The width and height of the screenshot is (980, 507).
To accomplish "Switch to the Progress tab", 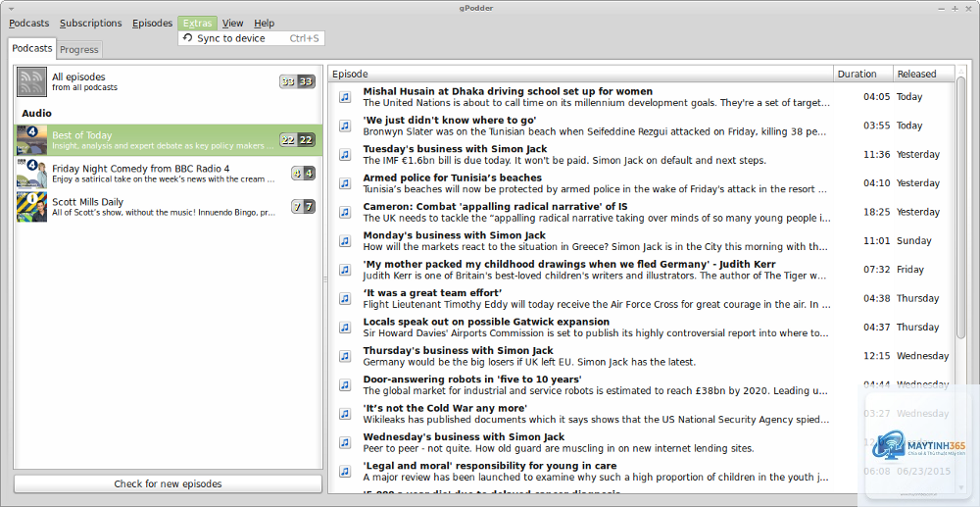I will [x=79, y=49].
